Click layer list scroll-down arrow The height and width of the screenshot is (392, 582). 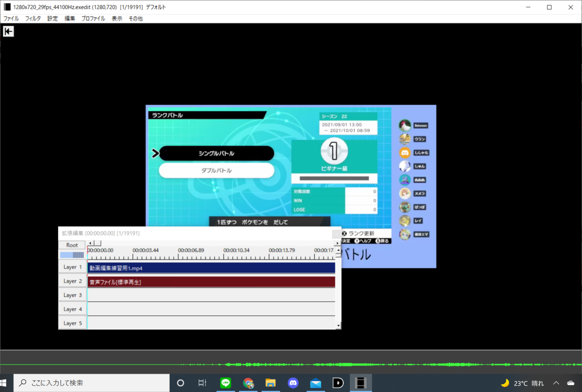[338, 326]
